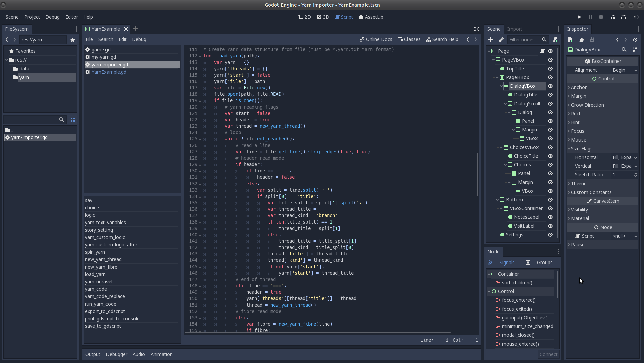Play custom scene icon
Viewport: 644px width, 363px height.
click(x=624, y=17)
